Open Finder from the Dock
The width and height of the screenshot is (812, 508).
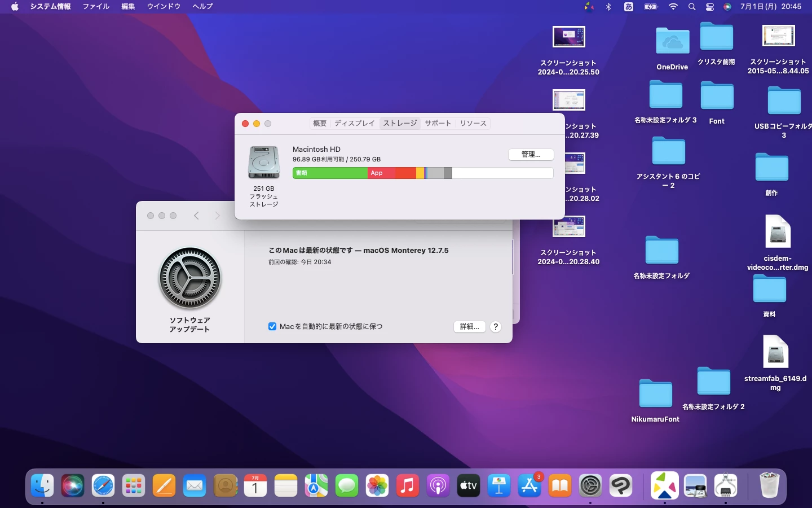(x=42, y=485)
